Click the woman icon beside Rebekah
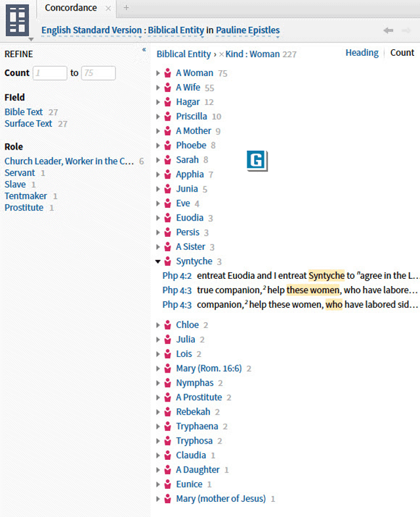The height and width of the screenshot is (517, 420). [x=168, y=412]
